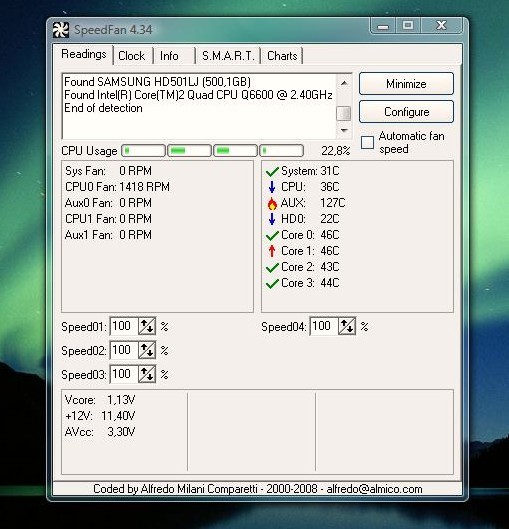Click the AUX 127C temperature value
Screen dimensions: 509x529
(333, 203)
